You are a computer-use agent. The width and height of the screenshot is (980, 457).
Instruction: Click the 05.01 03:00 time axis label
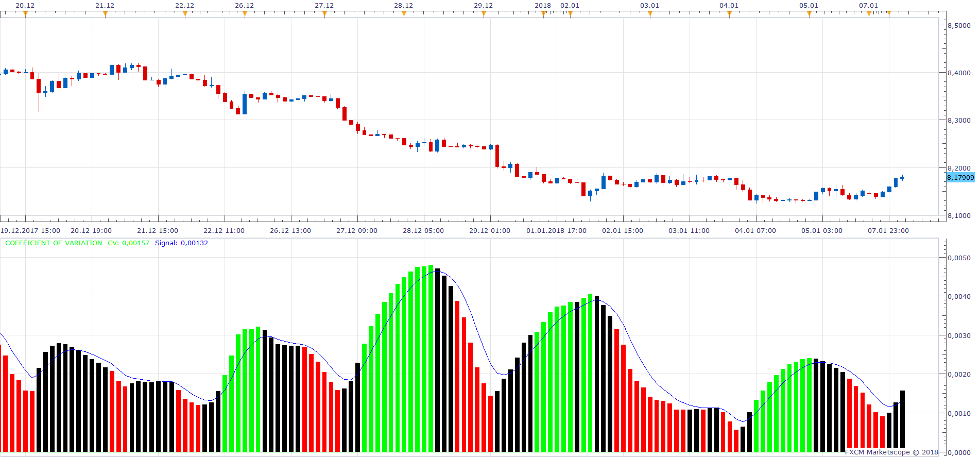point(822,230)
